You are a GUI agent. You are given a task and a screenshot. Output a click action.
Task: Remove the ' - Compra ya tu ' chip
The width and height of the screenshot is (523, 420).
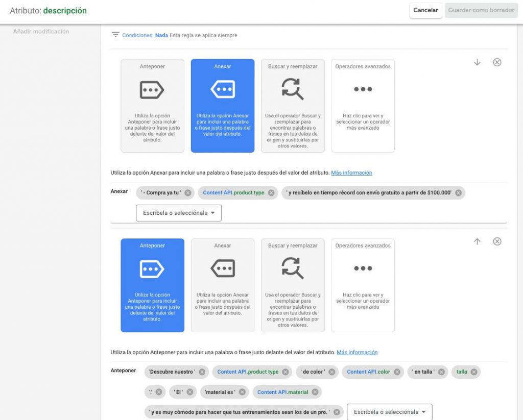pyautogui.click(x=188, y=193)
